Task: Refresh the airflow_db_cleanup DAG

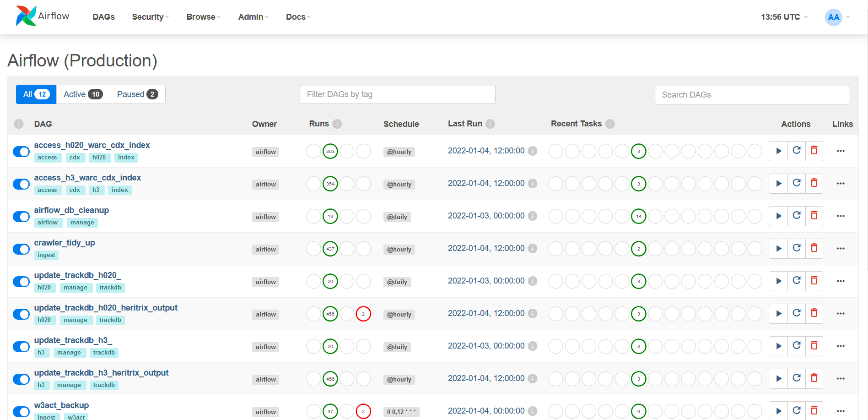Action: (x=796, y=216)
